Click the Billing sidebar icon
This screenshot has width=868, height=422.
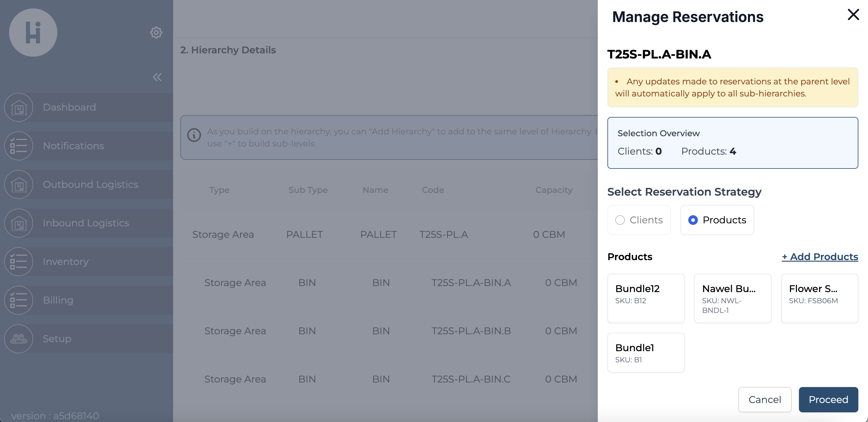[x=20, y=300]
